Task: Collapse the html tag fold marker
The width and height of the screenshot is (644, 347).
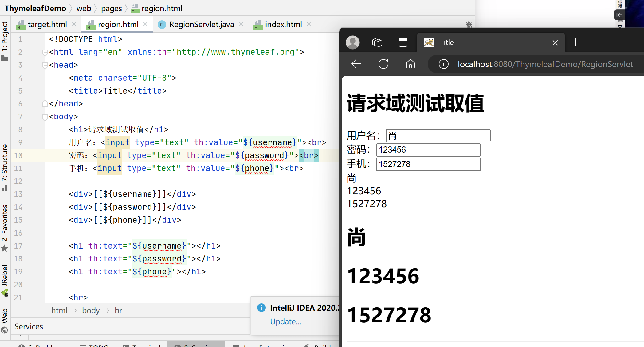Action: pos(45,52)
